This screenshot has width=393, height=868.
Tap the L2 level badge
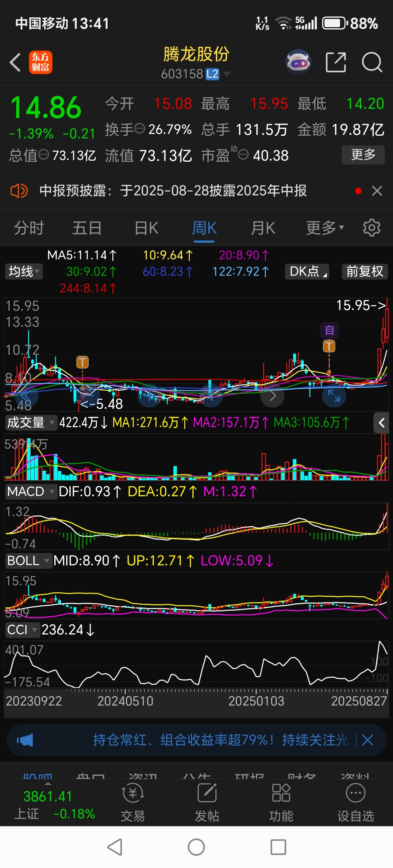pos(212,74)
